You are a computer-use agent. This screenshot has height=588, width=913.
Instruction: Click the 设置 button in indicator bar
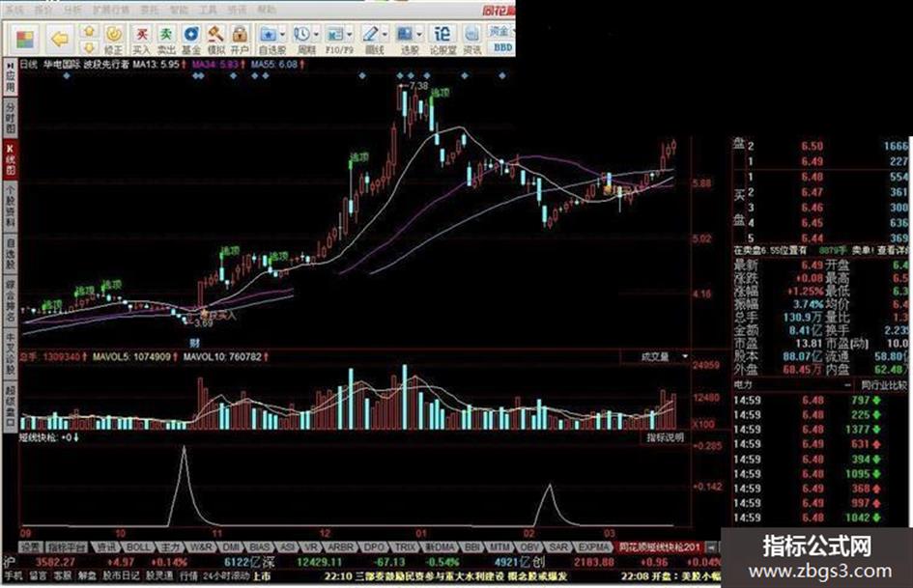31,547
